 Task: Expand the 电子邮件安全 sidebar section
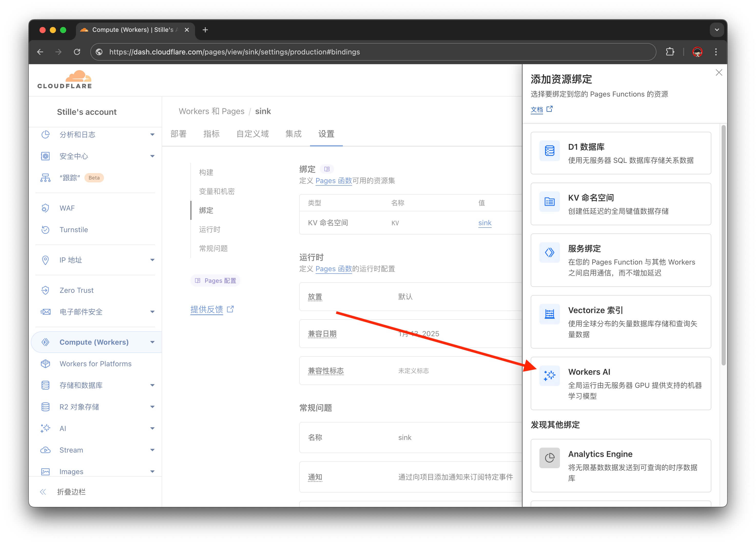152,312
